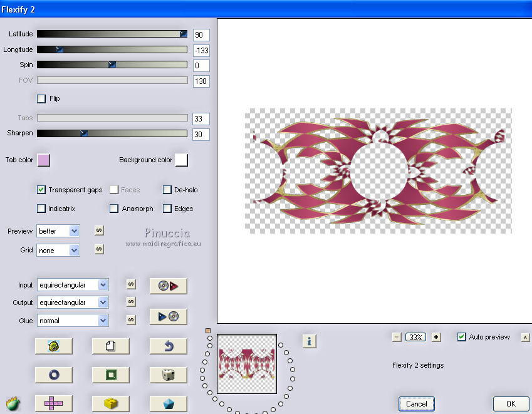
Task: Zoom out with the minus button
Action: 397,337
